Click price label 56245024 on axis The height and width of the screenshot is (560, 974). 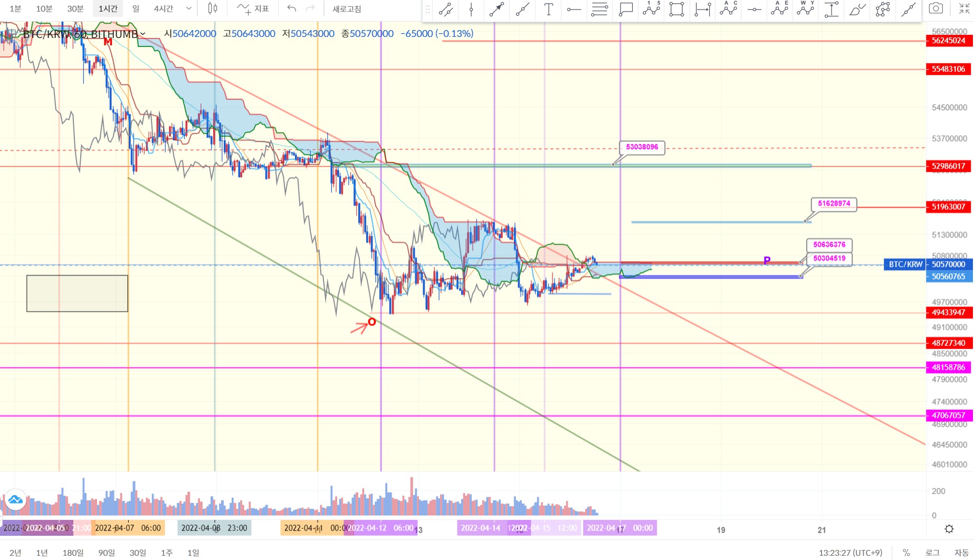pos(949,41)
